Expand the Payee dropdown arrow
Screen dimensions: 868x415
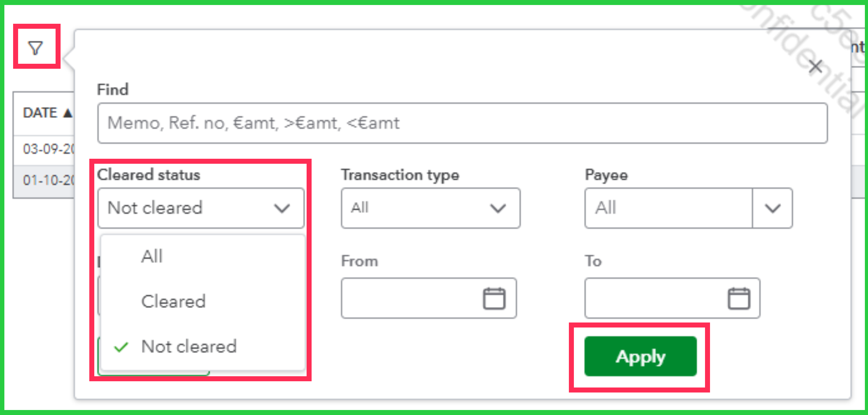tap(772, 208)
